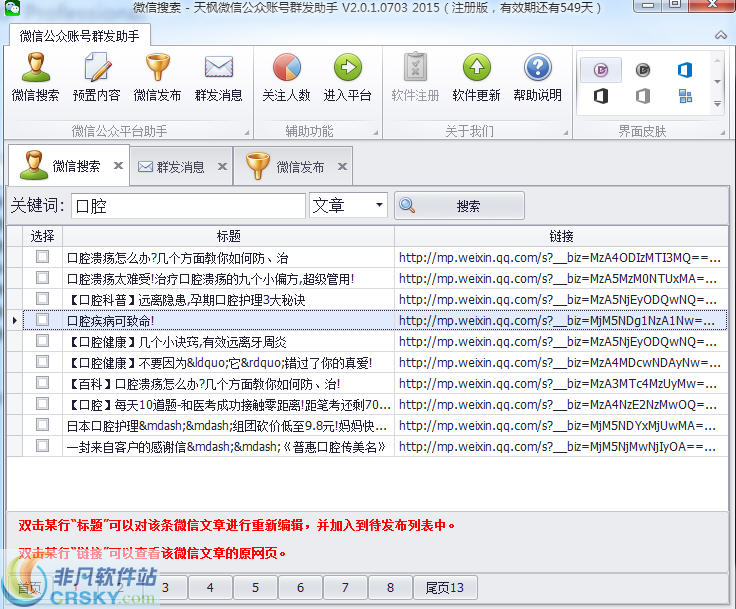Tick checkbox for 【百科】口腔溃疡怎么办 row

pyautogui.click(x=42, y=383)
